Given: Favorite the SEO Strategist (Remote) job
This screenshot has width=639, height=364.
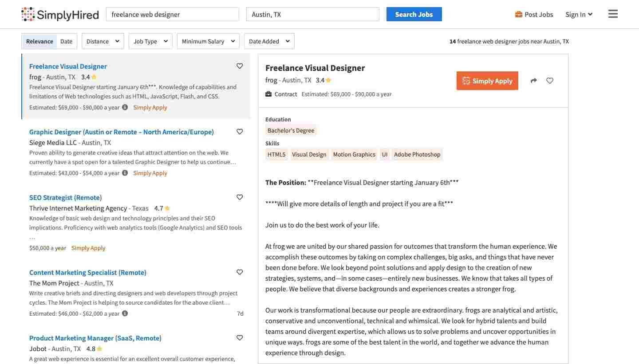Looking at the screenshot, I should pyautogui.click(x=240, y=197).
